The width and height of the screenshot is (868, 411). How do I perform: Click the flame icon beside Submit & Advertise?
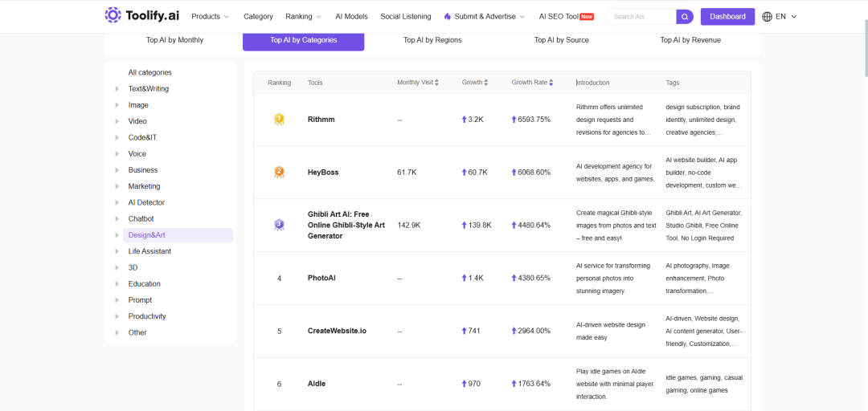[448, 17]
